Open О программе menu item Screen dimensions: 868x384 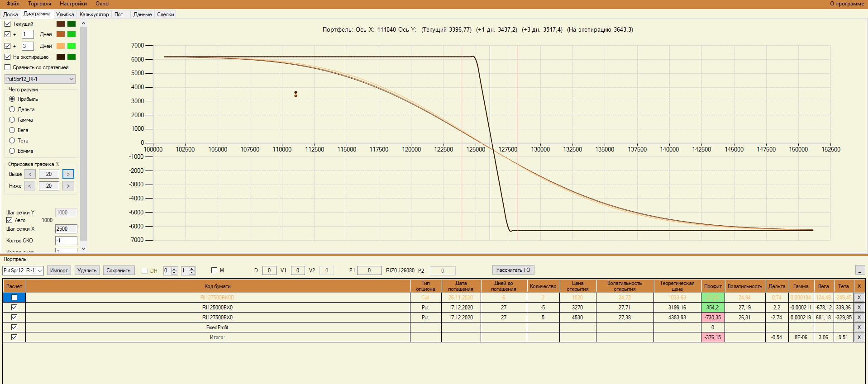(847, 4)
